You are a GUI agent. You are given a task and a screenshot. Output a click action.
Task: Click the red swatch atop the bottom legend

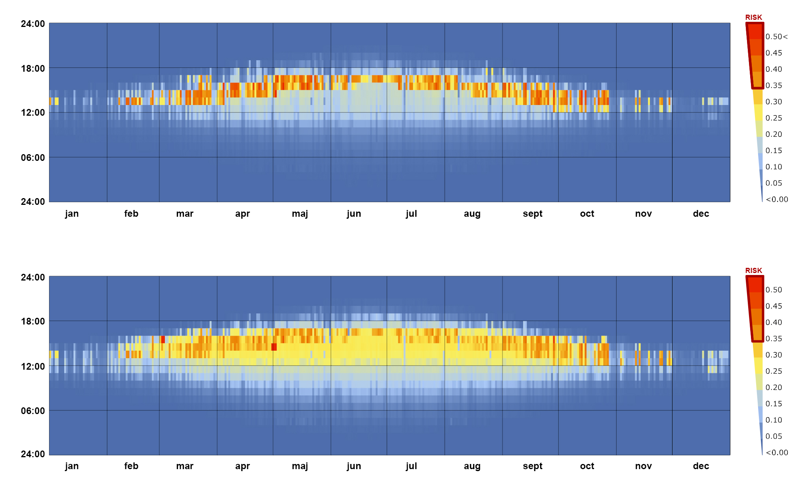tap(755, 284)
